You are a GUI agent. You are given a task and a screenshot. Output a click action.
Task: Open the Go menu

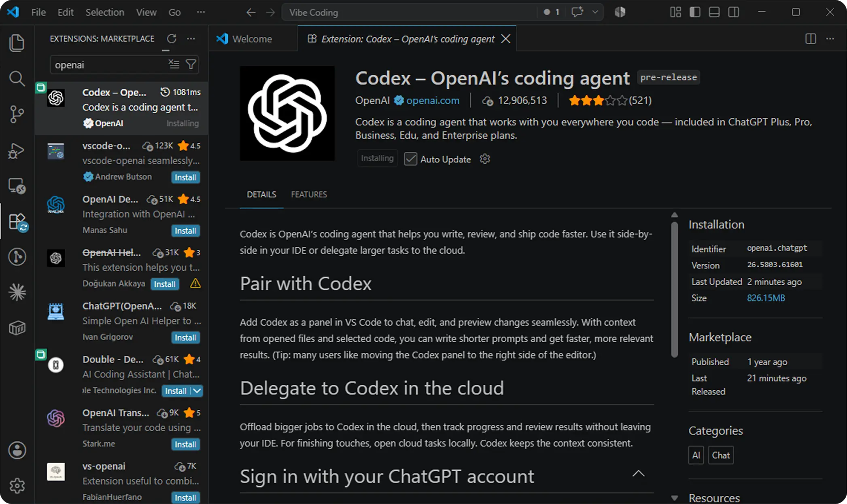(174, 13)
